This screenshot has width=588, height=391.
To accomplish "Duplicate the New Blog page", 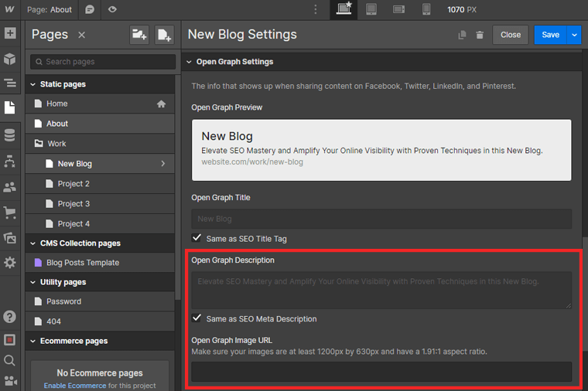I will click(463, 35).
